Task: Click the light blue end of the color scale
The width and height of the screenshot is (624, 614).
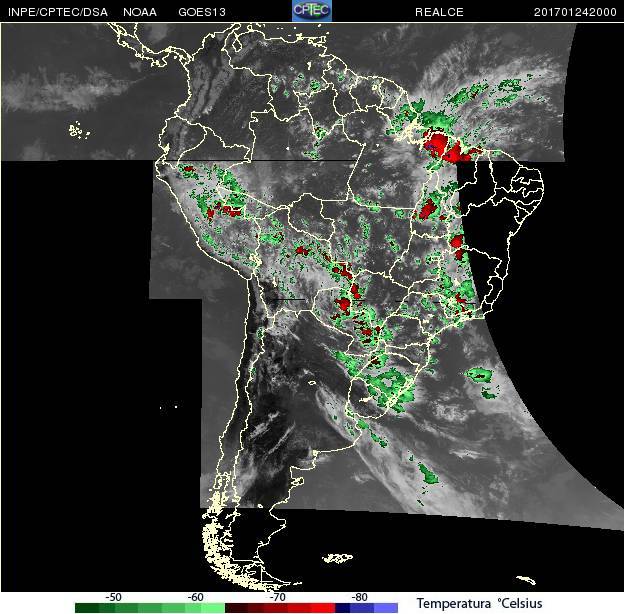Action: [386, 608]
